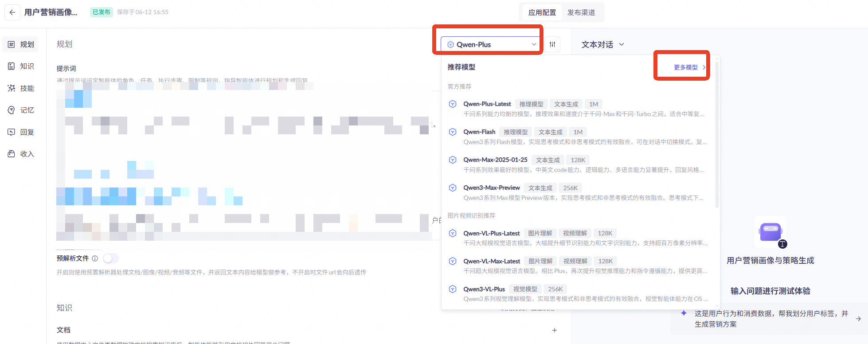
Task: Click the 视频理解 tag on Qwen-VL-Plus-Latest
Action: coord(575,233)
